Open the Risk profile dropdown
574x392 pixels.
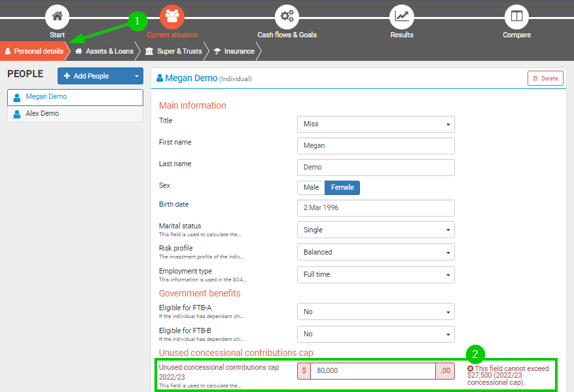(376, 253)
